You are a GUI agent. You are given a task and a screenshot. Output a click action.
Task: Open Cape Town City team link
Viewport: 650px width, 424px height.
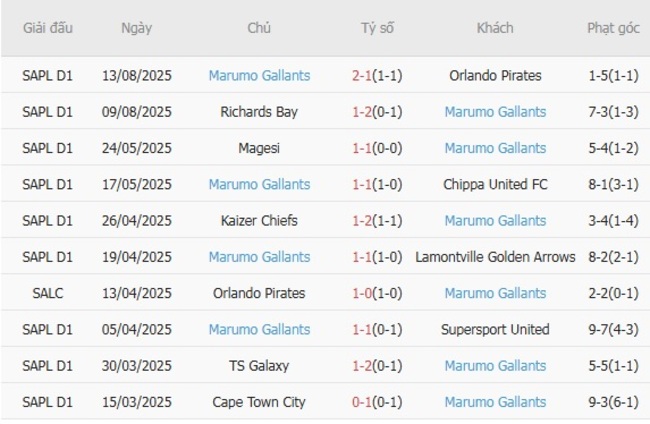(259, 402)
